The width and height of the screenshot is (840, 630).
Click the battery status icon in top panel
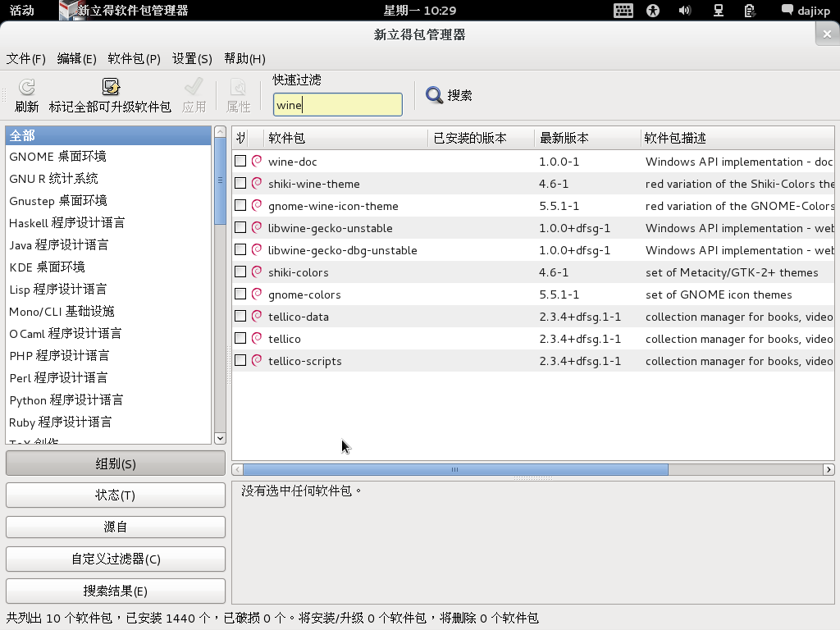click(750, 10)
